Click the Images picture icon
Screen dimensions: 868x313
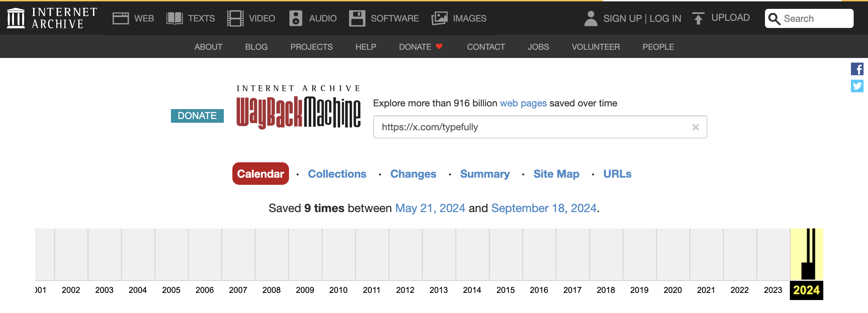(439, 18)
